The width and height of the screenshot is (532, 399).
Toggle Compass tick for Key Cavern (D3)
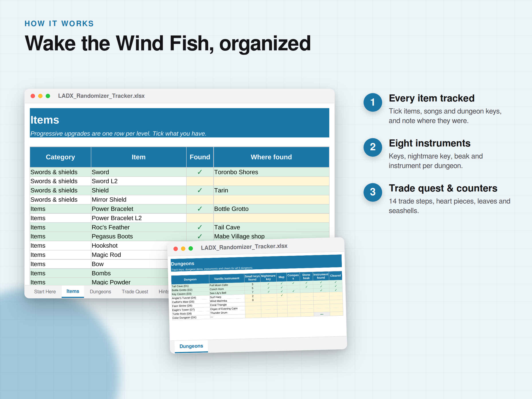(x=293, y=291)
